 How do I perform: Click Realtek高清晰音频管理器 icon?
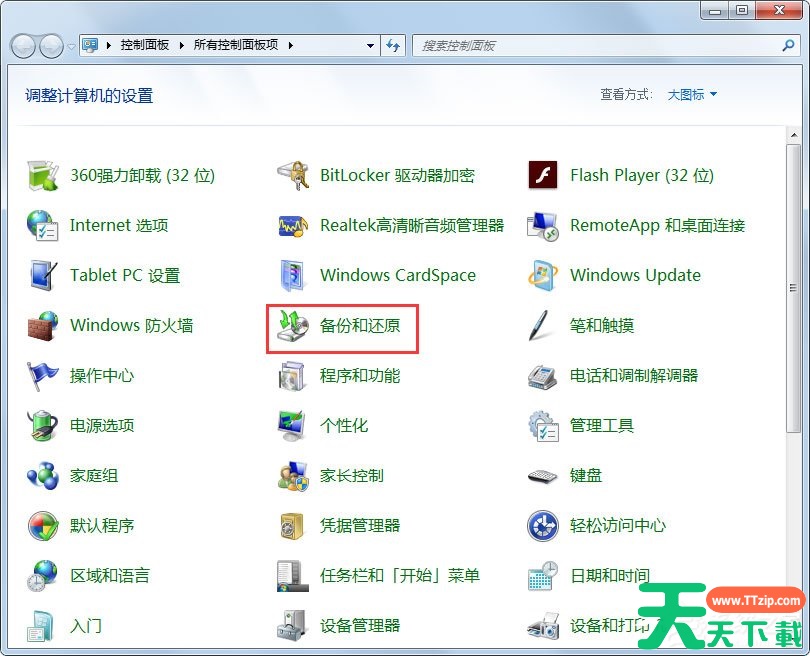coord(292,225)
